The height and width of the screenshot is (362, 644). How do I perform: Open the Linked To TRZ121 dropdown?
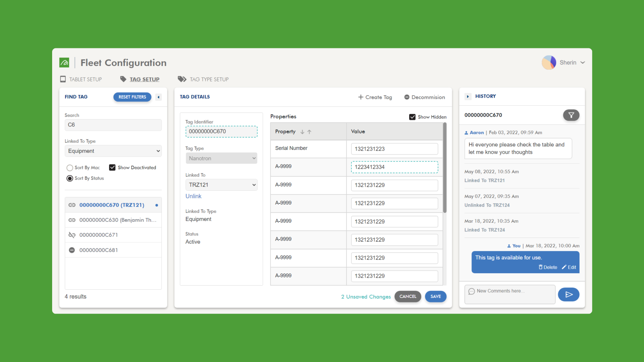click(x=221, y=185)
